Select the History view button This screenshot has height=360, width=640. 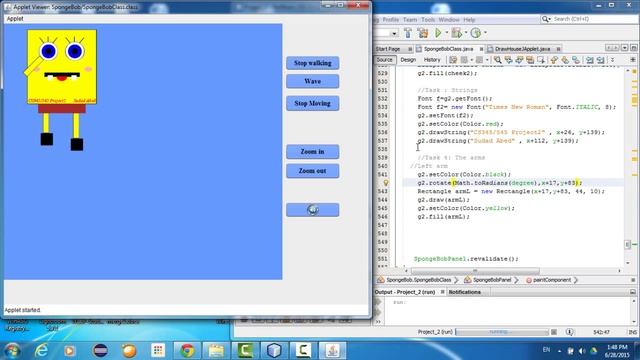(x=432, y=60)
